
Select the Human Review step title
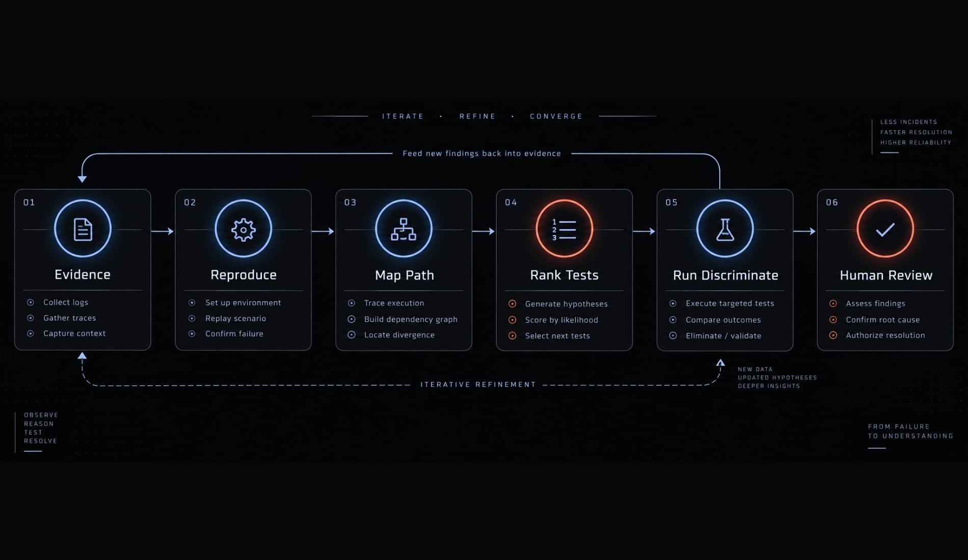click(x=886, y=275)
